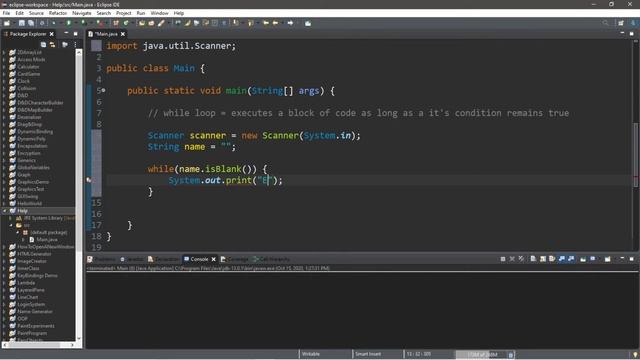Click the Pin Editor toolbar icon
This screenshot has width=640, height=360.
[x=308, y=23]
